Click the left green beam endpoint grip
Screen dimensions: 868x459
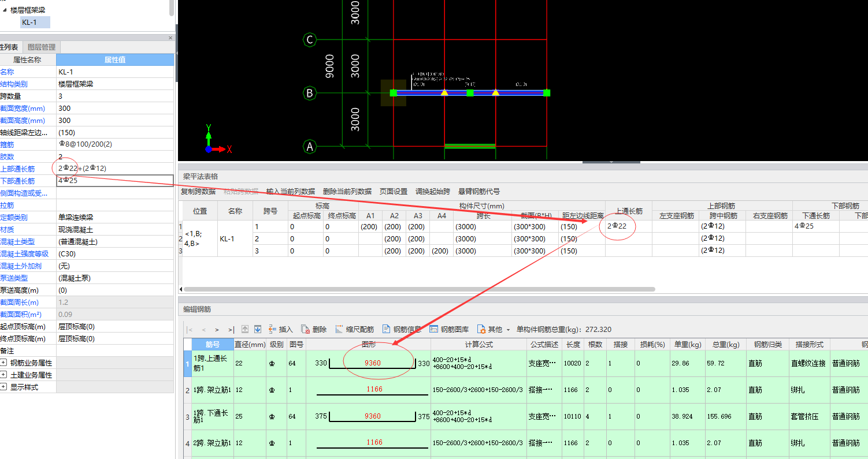click(393, 93)
